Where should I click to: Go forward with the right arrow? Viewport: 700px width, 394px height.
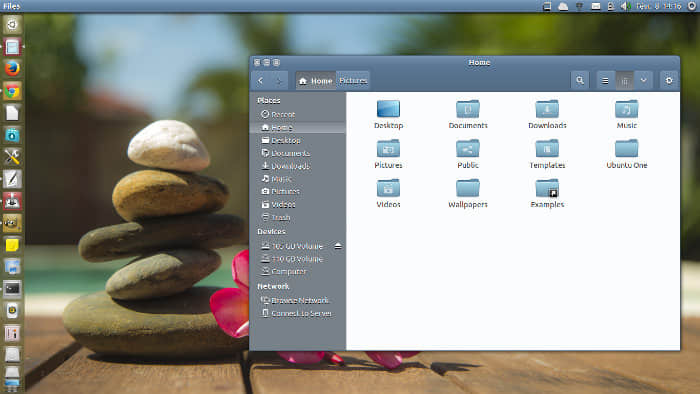[x=279, y=80]
